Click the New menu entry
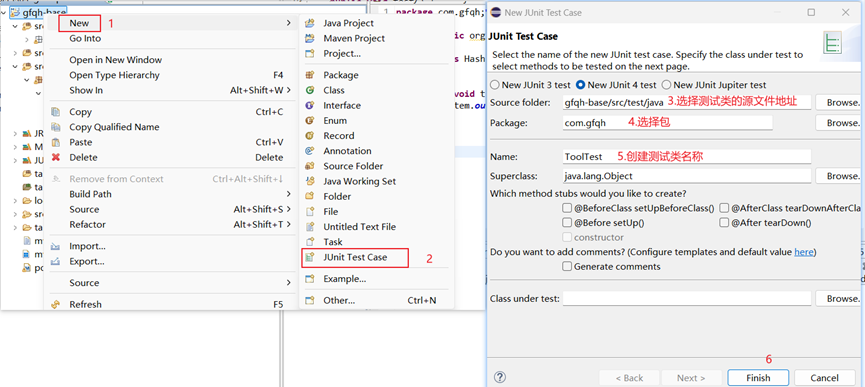The height and width of the screenshot is (387, 865). [79, 23]
